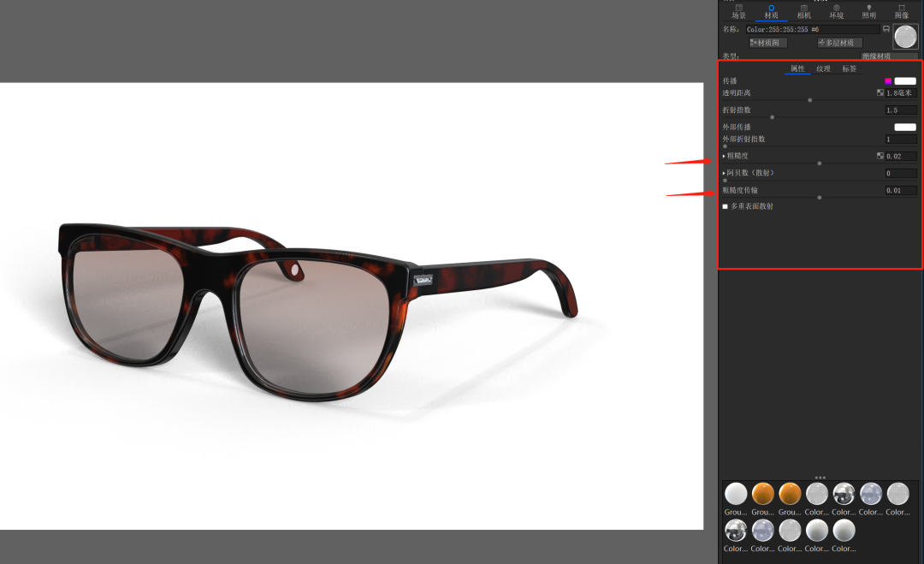Screen dimensions: 924x564
Task: Open the 环境 (Environment) panel
Action: pos(836,12)
